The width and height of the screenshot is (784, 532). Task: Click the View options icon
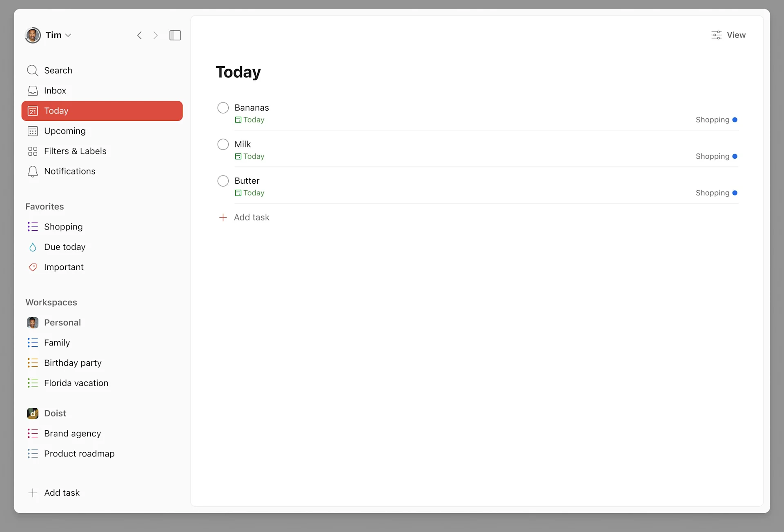716,35
